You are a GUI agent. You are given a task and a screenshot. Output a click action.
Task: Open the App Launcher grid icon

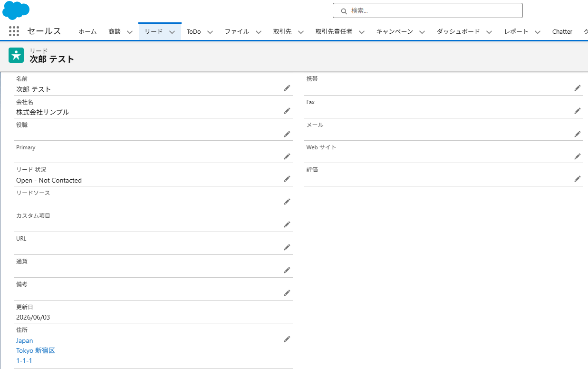click(x=14, y=31)
